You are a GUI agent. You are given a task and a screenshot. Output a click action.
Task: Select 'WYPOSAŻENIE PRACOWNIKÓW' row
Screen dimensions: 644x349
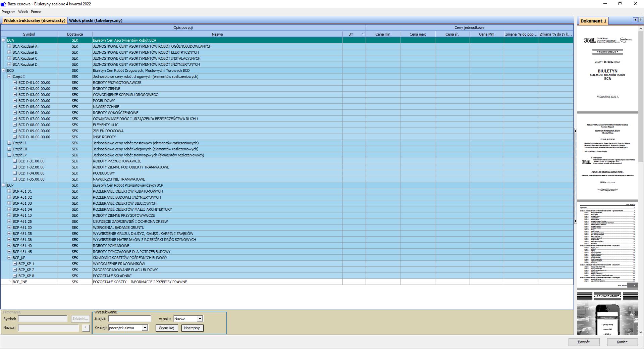287,264
